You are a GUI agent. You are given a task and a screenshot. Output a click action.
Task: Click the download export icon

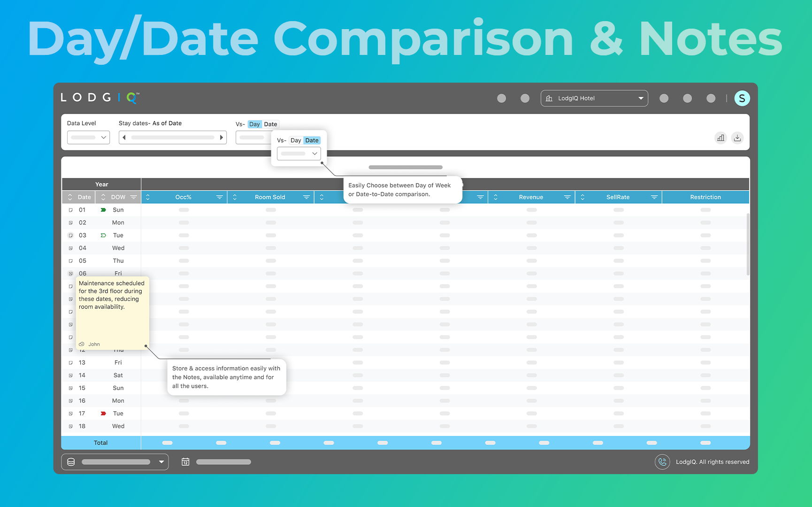click(737, 138)
